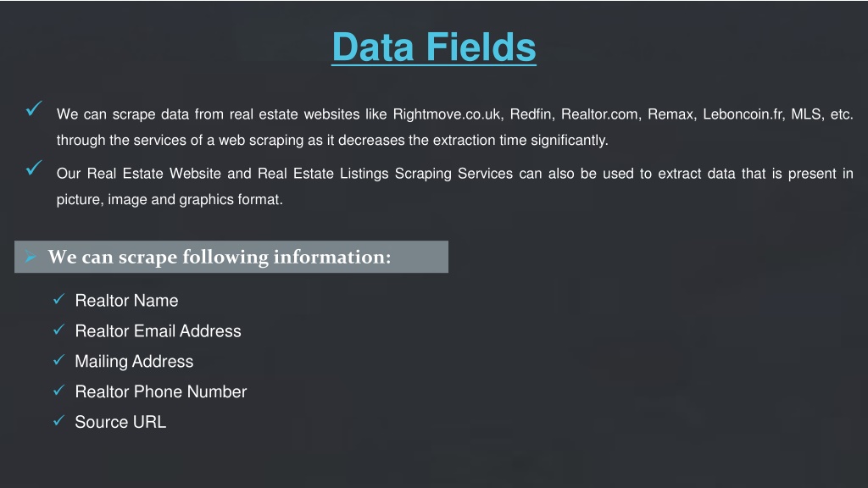
Task: Click the Realtor.com website name
Action: [601, 114]
